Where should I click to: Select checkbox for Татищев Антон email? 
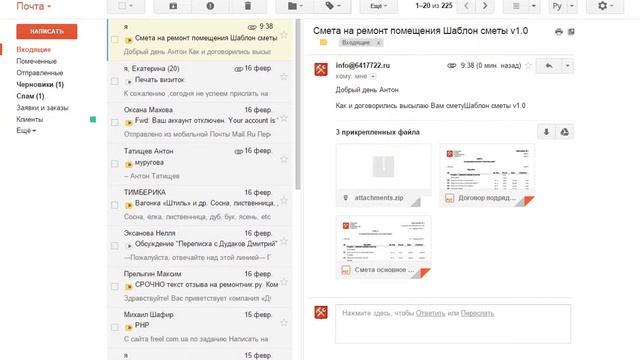(x=115, y=164)
